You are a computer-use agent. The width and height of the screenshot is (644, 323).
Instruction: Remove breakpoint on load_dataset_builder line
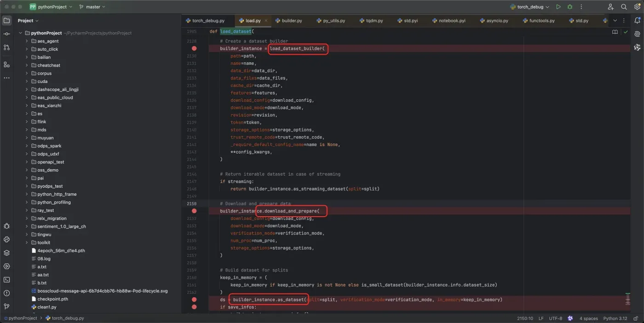click(x=194, y=48)
